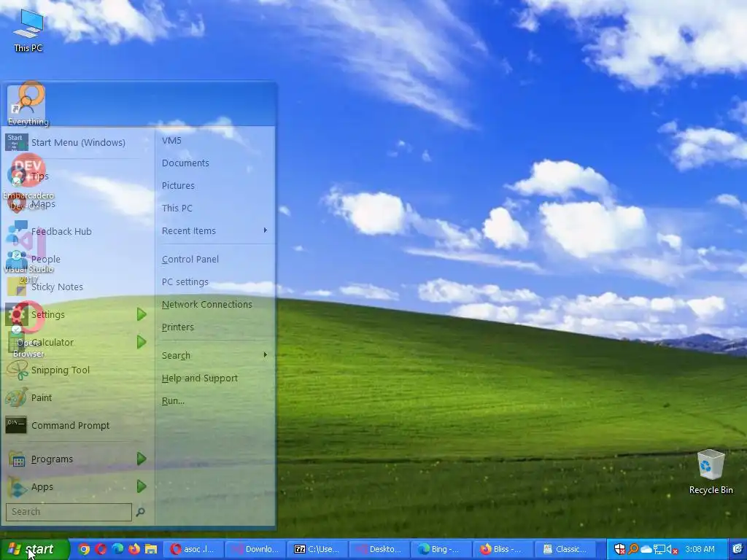Image resolution: width=747 pixels, height=560 pixels.
Task: Switch to 'Classic...' taskbar window
Action: (565, 549)
